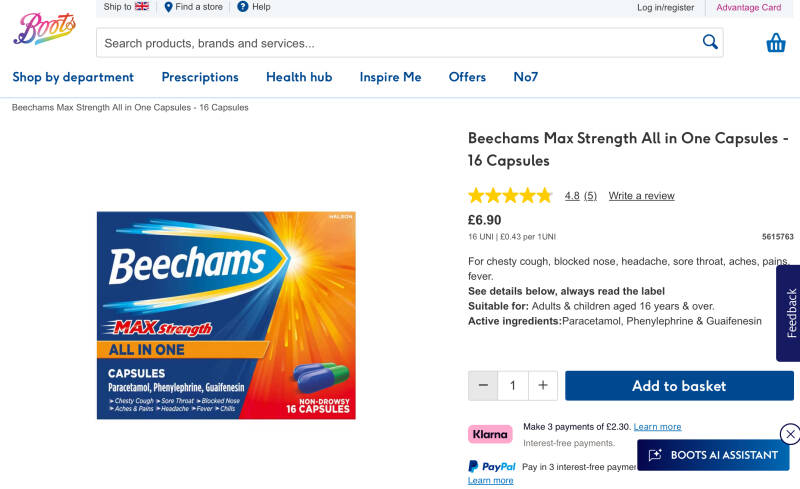Increase quantity with the plus button
The image size is (800, 489).
click(x=543, y=386)
